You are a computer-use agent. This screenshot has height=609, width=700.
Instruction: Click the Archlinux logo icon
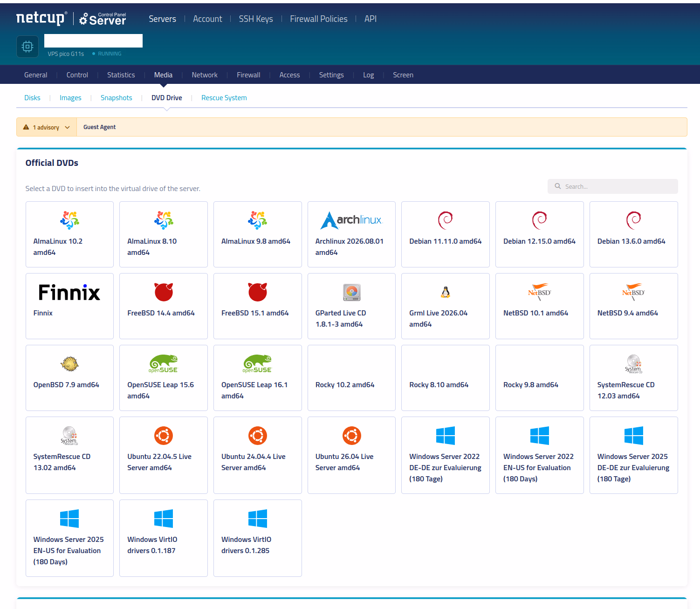coord(351,220)
